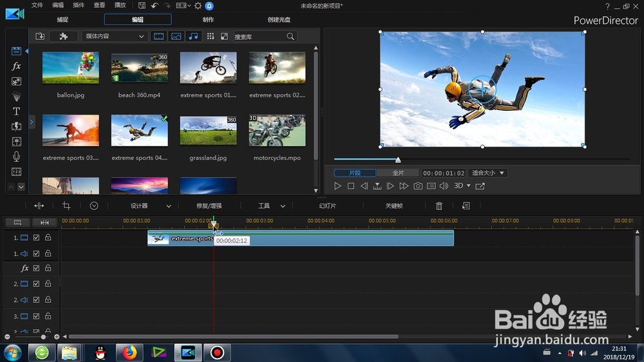Click the fast forward button
This screenshot has height=362, width=644.
[404, 186]
